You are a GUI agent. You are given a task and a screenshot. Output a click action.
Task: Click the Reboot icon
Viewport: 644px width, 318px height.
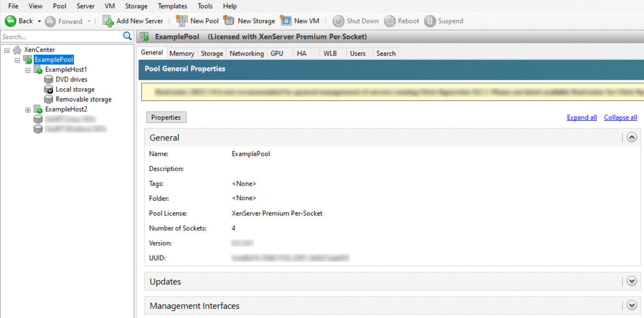coord(390,21)
